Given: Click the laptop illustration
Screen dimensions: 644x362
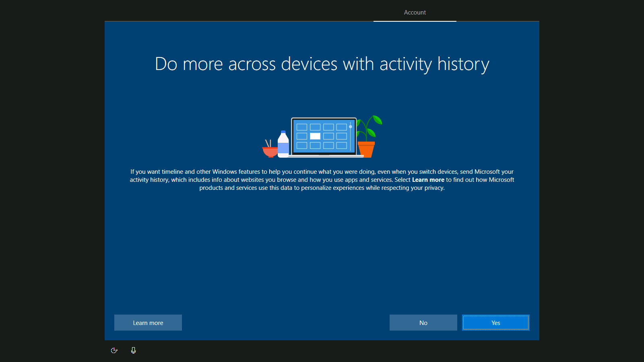Looking at the screenshot, I should pyautogui.click(x=324, y=137).
